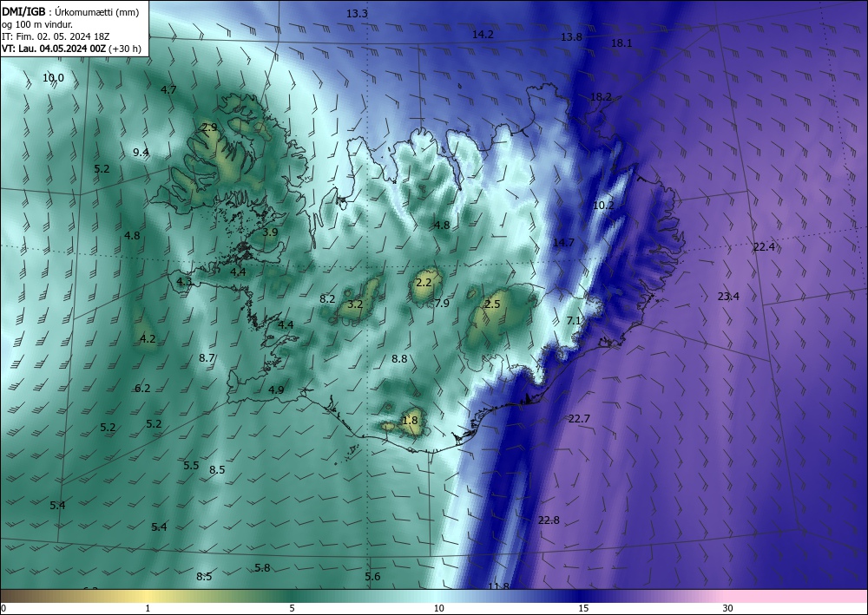Click the map value 14.2
The image size is (868, 615).
[483, 35]
